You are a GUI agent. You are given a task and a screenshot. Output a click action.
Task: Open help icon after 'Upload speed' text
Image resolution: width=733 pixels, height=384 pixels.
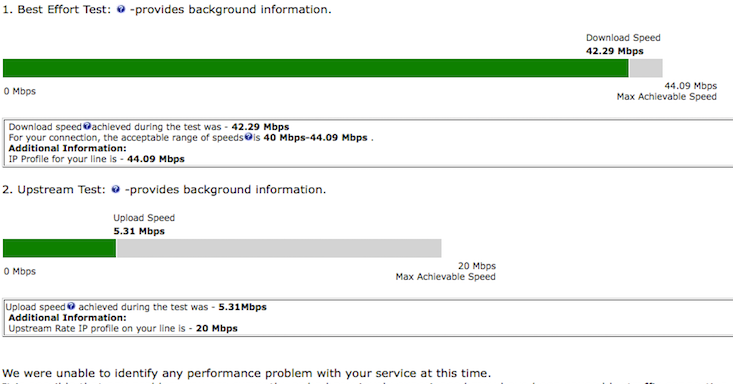(x=71, y=306)
